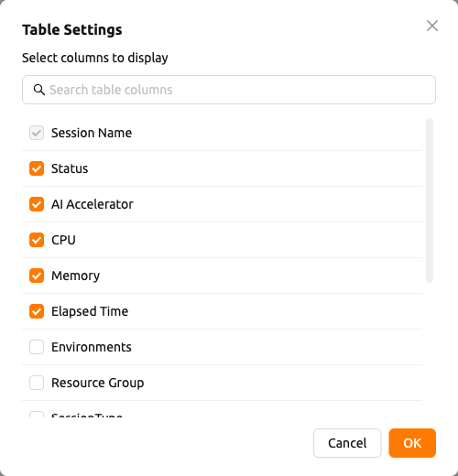Click the 'Resource Group' label text
The height and width of the screenshot is (476, 458).
coord(98,383)
